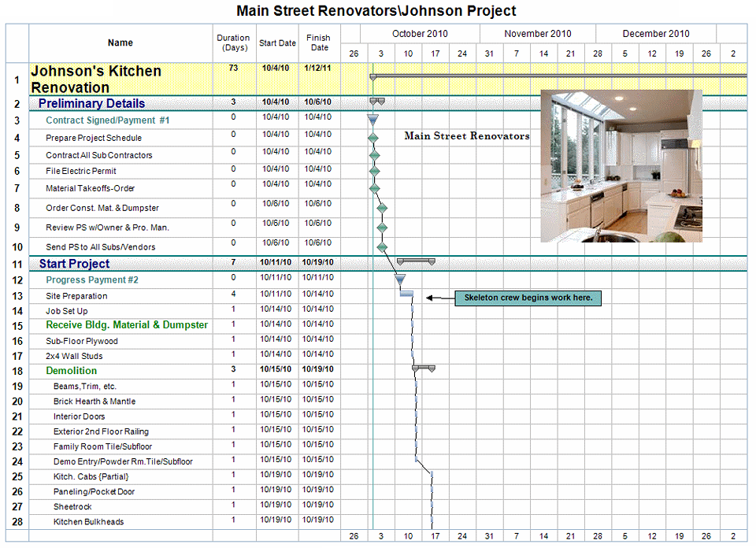Viewport: 756px width, 548px height.
Task: Select the Start Project summary bar in chart
Action: click(416, 261)
